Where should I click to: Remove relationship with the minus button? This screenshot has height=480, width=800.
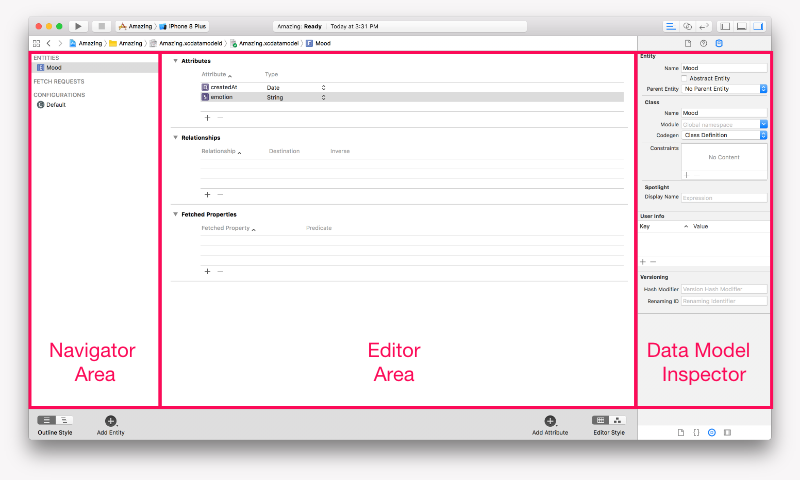[220, 194]
